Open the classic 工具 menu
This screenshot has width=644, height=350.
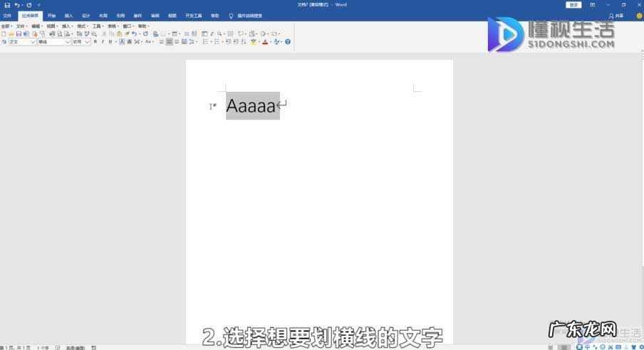click(x=98, y=26)
